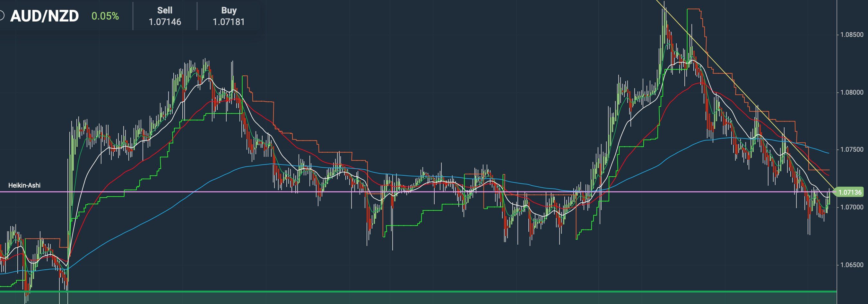Click the 1.07136 current price tag
The width and height of the screenshot is (868, 304).
848,192
